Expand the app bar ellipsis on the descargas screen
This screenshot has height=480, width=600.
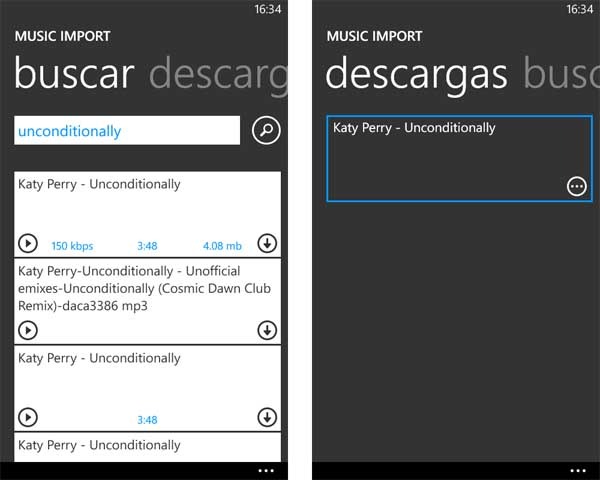point(577,470)
